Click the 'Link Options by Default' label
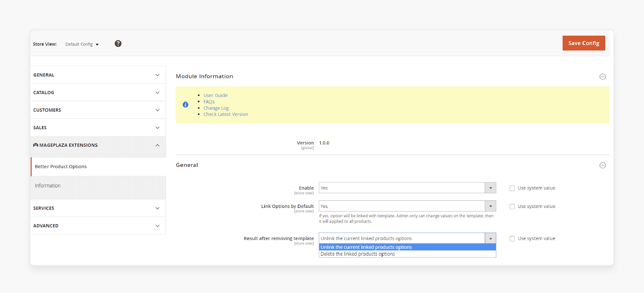The image size is (644, 293). pyautogui.click(x=287, y=206)
